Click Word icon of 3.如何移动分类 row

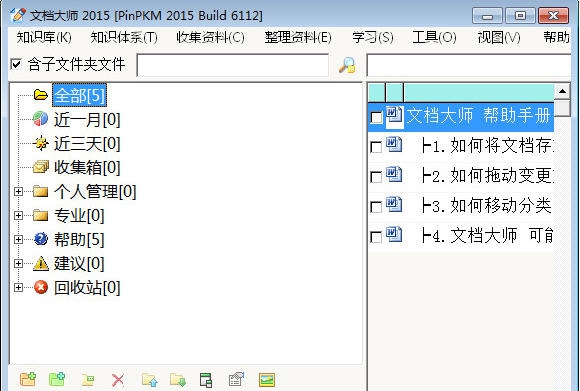[394, 205]
